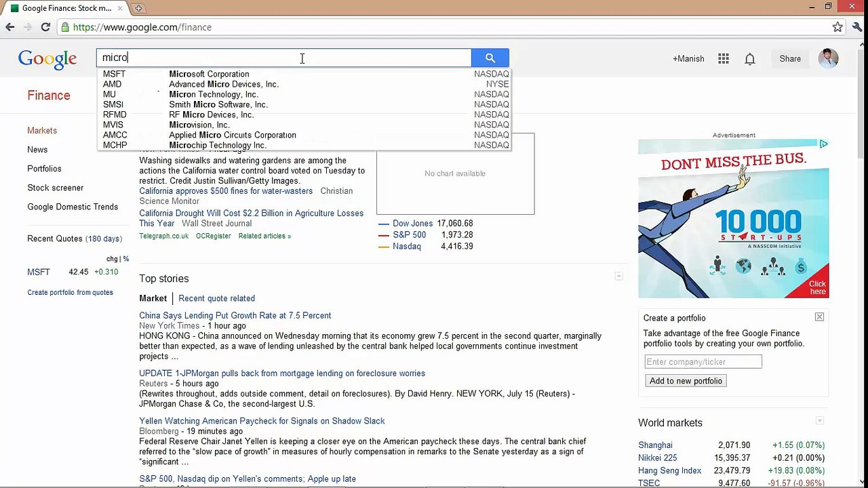Choose the RF Micro Devices suggestion
The width and height of the screenshot is (868, 488).
pos(303,115)
